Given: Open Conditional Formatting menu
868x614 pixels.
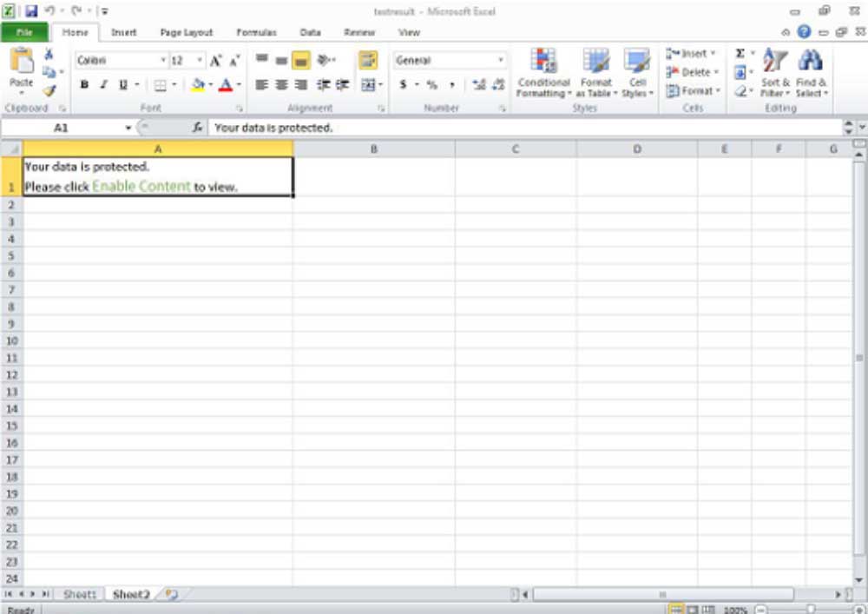Looking at the screenshot, I should [x=543, y=73].
